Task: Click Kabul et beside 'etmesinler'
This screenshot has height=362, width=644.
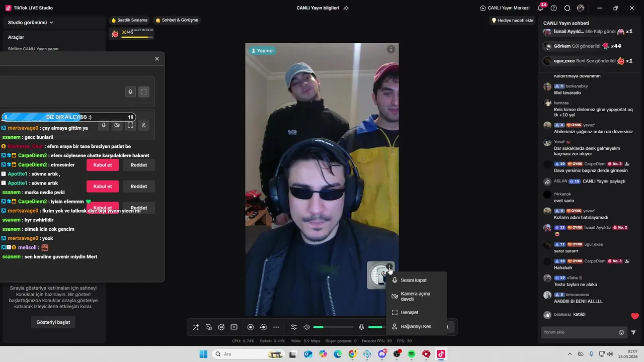Action: tap(103, 165)
